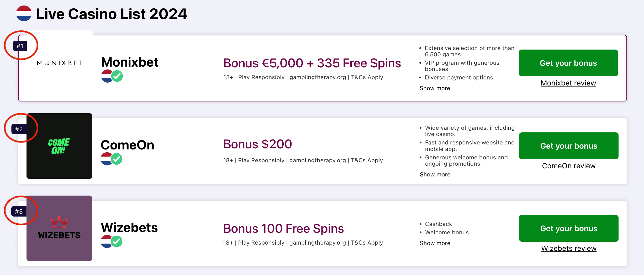Screen dimensions: 644x275
Task: Click the ComeOn logo thumbnail
Action: click(x=59, y=146)
